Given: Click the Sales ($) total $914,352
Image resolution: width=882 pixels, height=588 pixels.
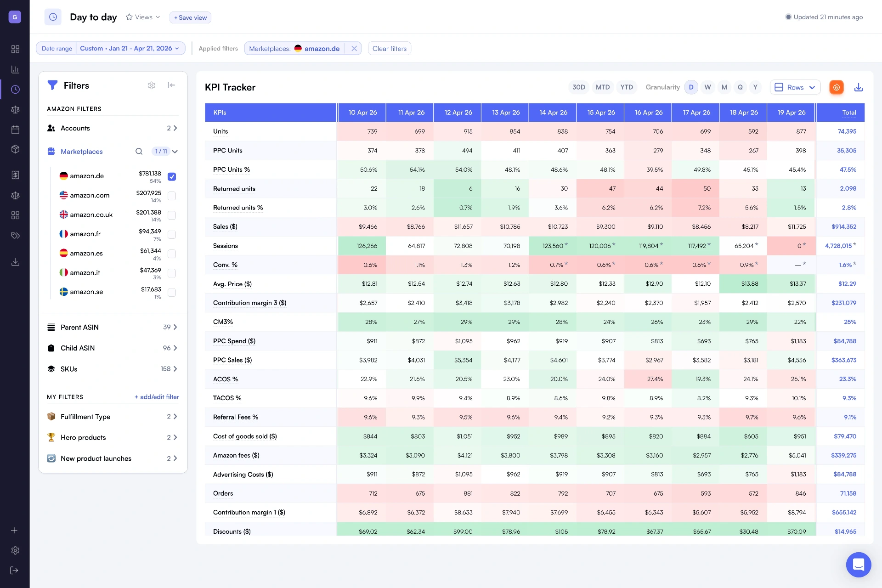Looking at the screenshot, I should click(x=844, y=226).
